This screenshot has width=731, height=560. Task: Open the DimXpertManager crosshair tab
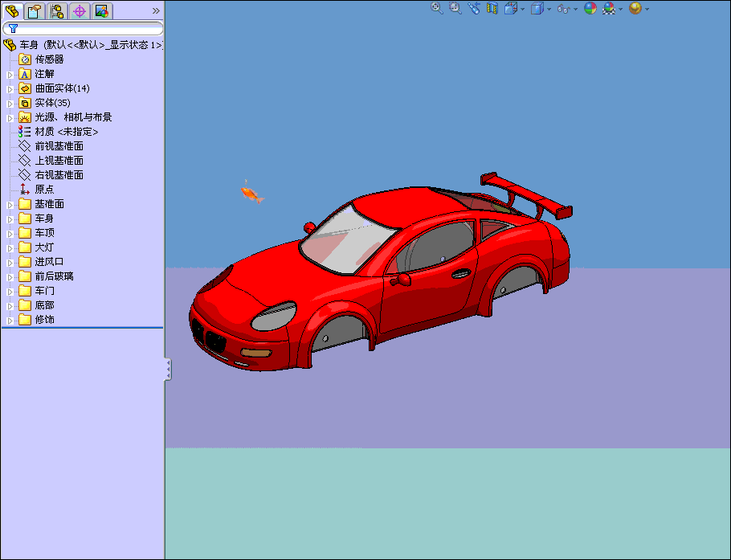point(80,10)
